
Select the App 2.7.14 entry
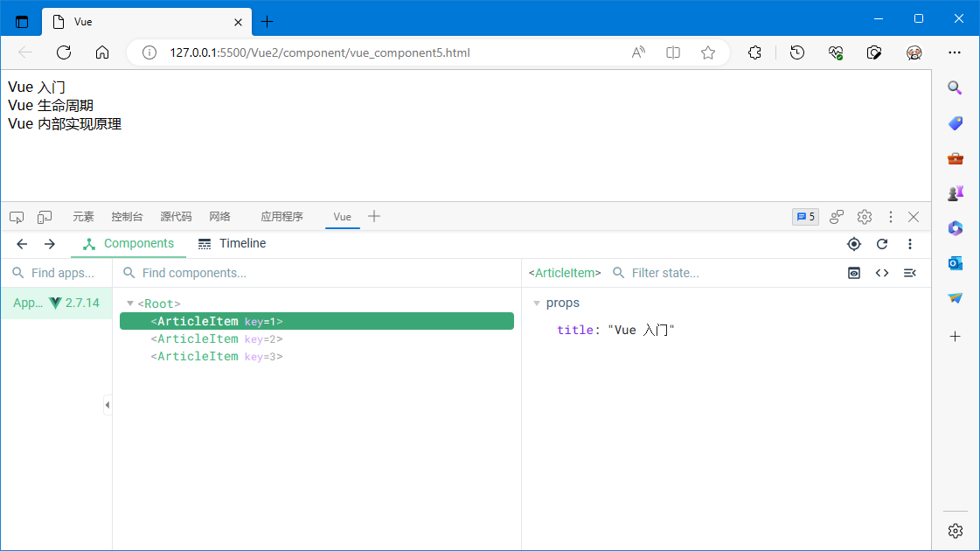click(56, 303)
